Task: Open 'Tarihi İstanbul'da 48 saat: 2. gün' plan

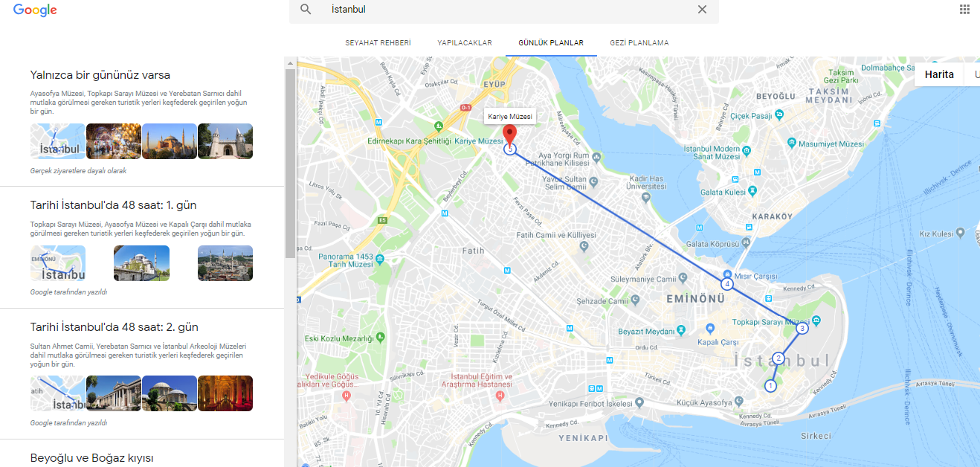Action: pos(115,326)
